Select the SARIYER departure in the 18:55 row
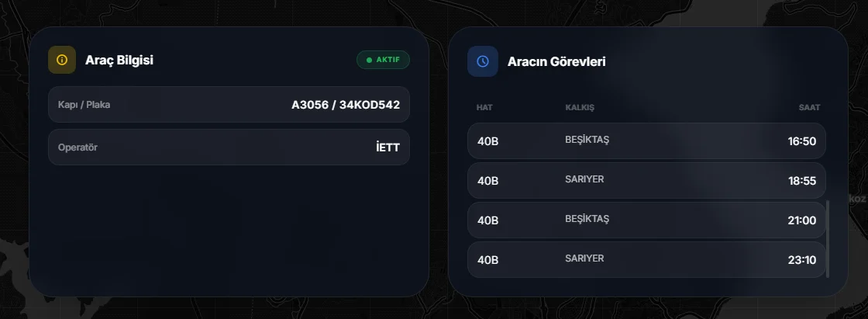Image resolution: width=868 pixels, height=319 pixels. (584, 179)
